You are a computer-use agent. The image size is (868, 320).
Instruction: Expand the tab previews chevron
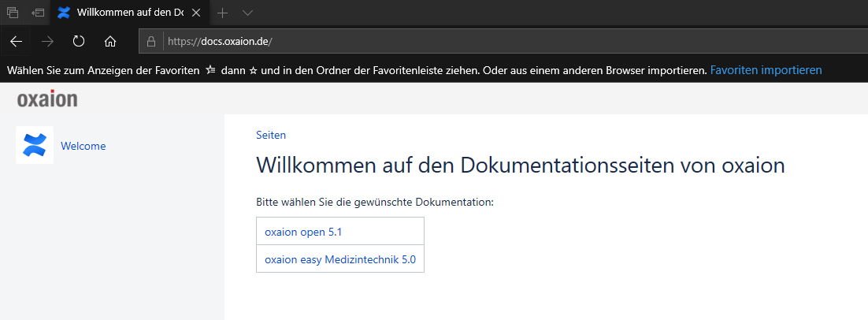(247, 13)
